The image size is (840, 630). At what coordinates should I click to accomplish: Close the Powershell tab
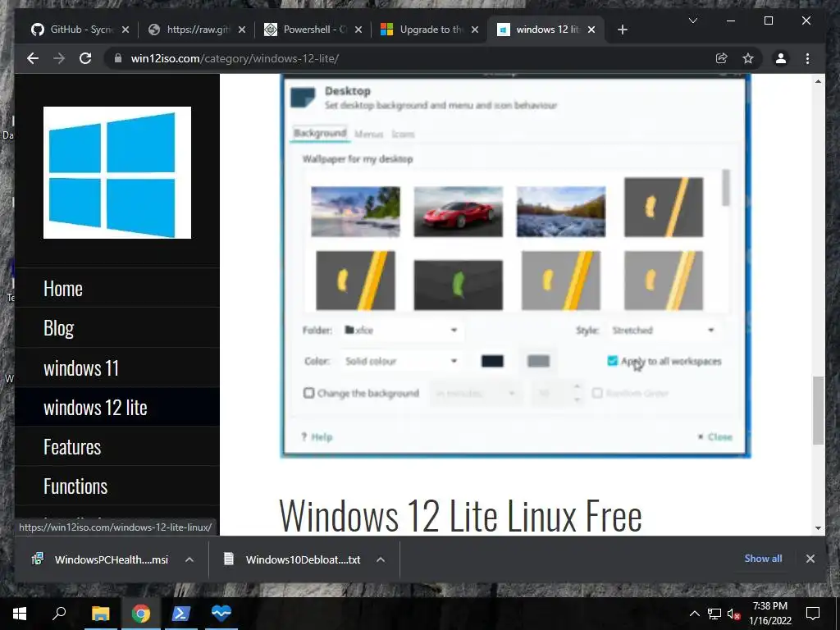click(358, 30)
